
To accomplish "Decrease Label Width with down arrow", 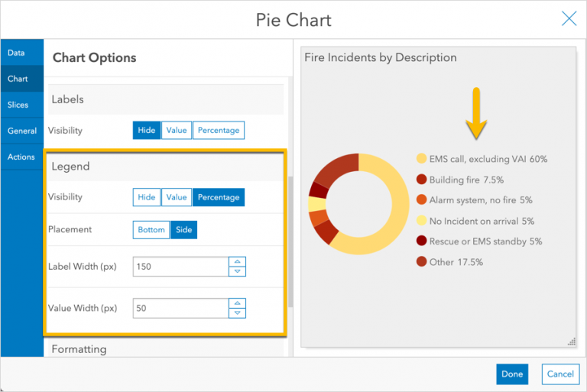I will pyautogui.click(x=237, y=271).
